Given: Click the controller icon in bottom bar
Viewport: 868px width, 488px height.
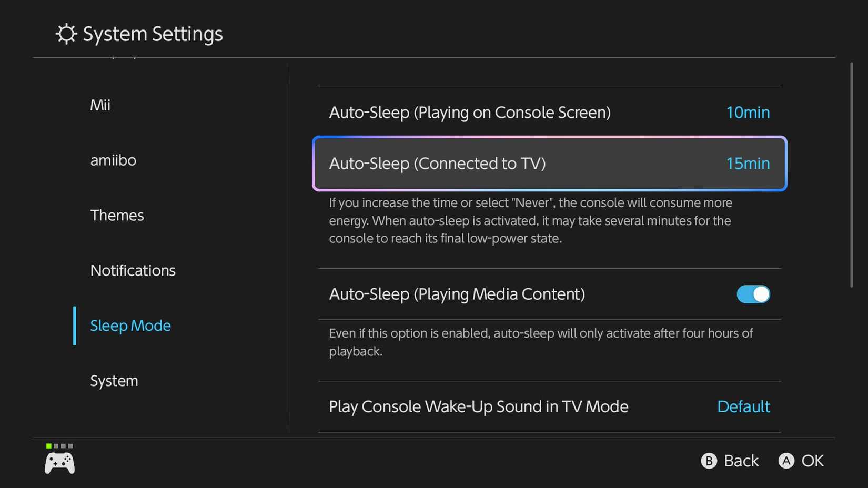Looking at the screenshot, I should point(59,463).
